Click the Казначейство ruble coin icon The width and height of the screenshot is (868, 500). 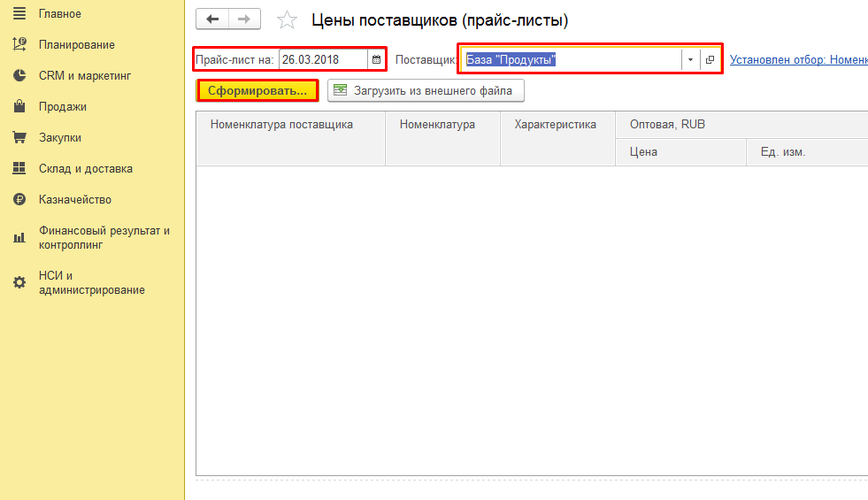[19, 200]
